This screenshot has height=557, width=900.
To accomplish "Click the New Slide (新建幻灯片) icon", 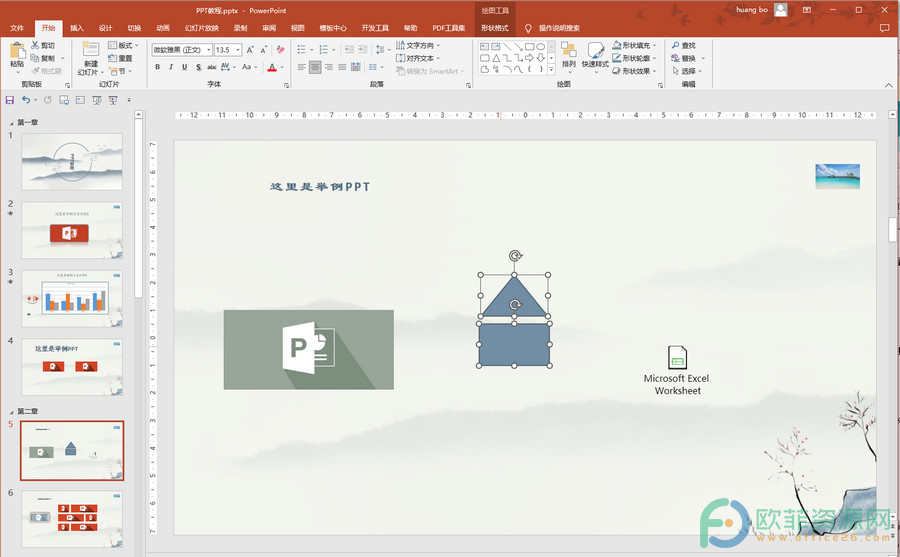I will (90, 49).
